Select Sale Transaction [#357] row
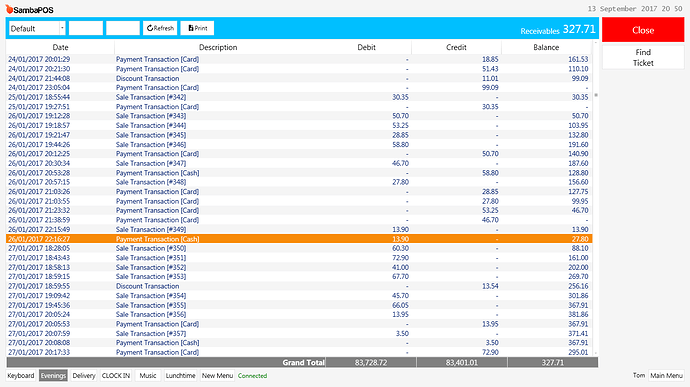Viewport: 690px width, 387px height. click(x=299, y=334)
